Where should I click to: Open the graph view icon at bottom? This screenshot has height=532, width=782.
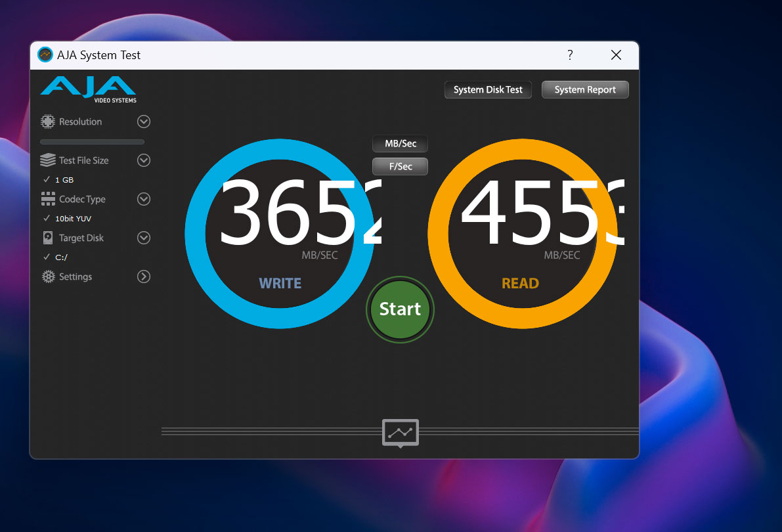pyautogui.click(x=401, y=433)
